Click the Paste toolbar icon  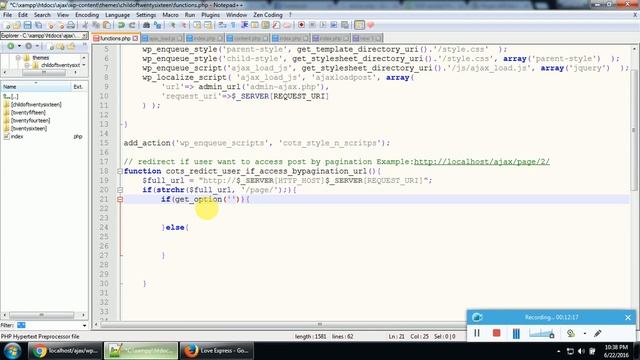click(107, 25)
